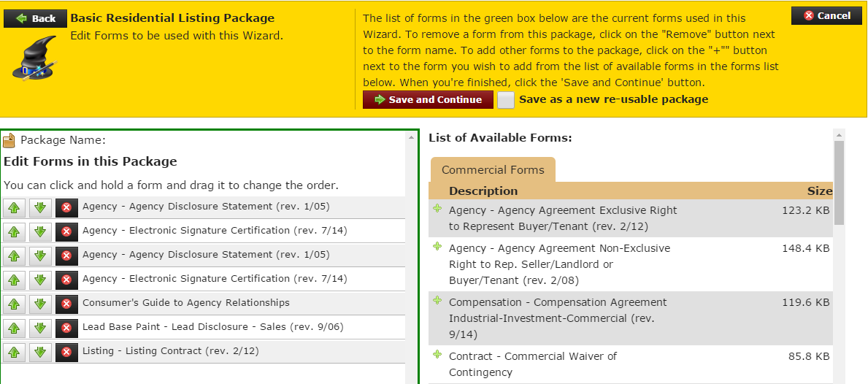Move Listing Contract form down

point(40,352)
